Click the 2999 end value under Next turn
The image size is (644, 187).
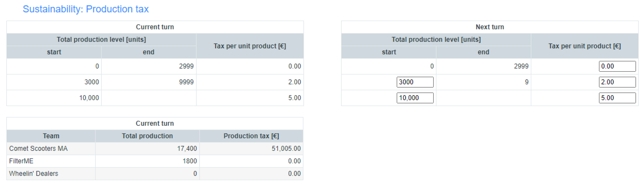(x=521, y=66)
